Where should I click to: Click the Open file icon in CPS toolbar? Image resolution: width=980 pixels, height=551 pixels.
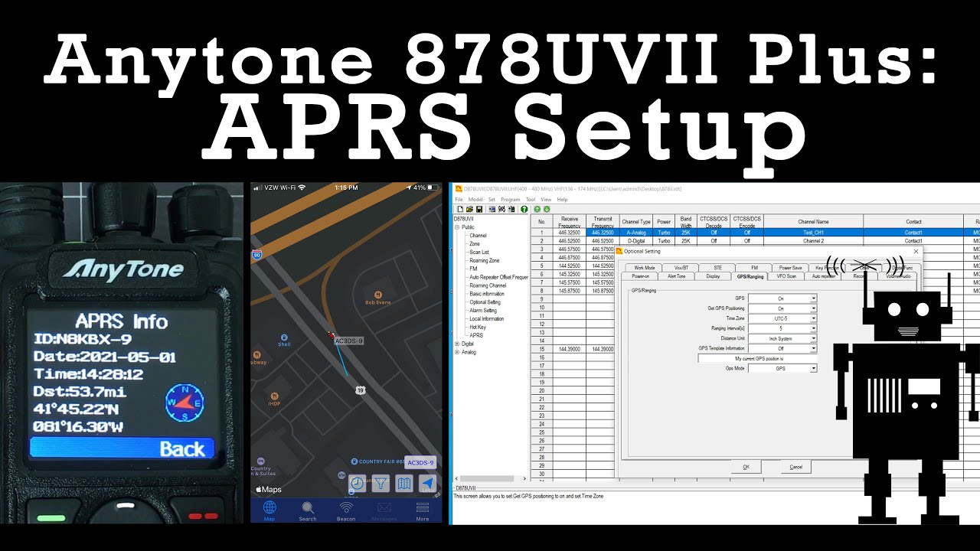point(469,209)
